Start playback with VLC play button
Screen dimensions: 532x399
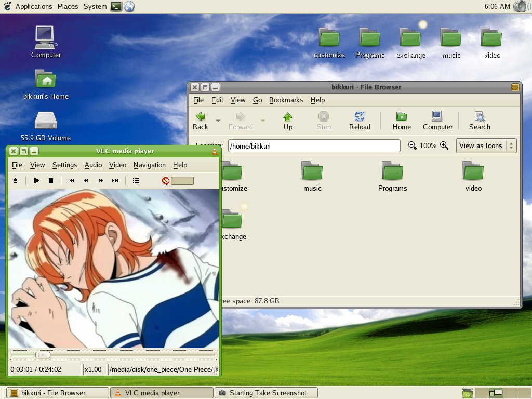36,181
